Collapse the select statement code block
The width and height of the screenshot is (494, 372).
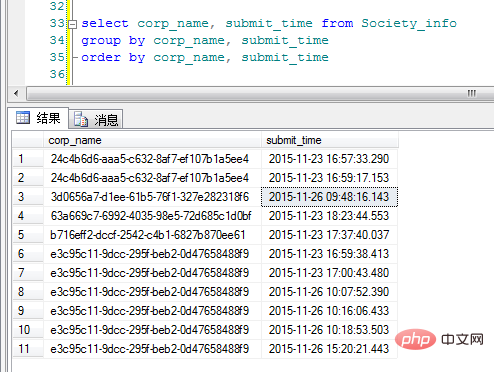[73, 24]
